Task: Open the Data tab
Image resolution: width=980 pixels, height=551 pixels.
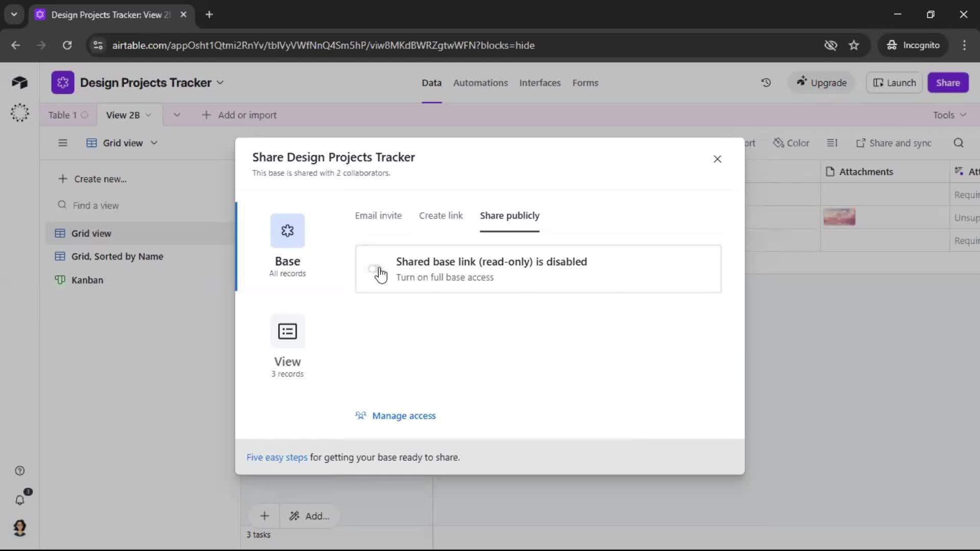Action: [x=431, y=83]
